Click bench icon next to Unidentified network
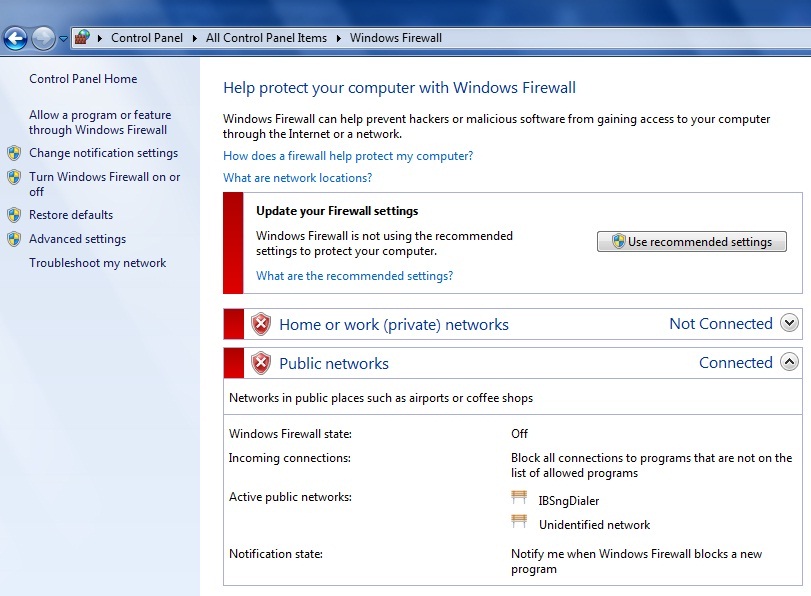This screenshot has width=811, height=596. [x=519, y=521]
